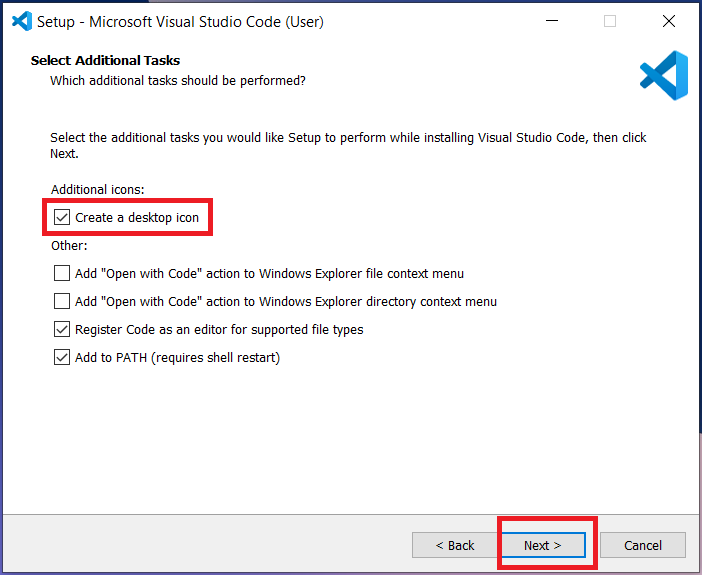This screenshot has width=702, height=575.
Task: Enable the file context menu checkbox
Action: [x=62, y=273]
